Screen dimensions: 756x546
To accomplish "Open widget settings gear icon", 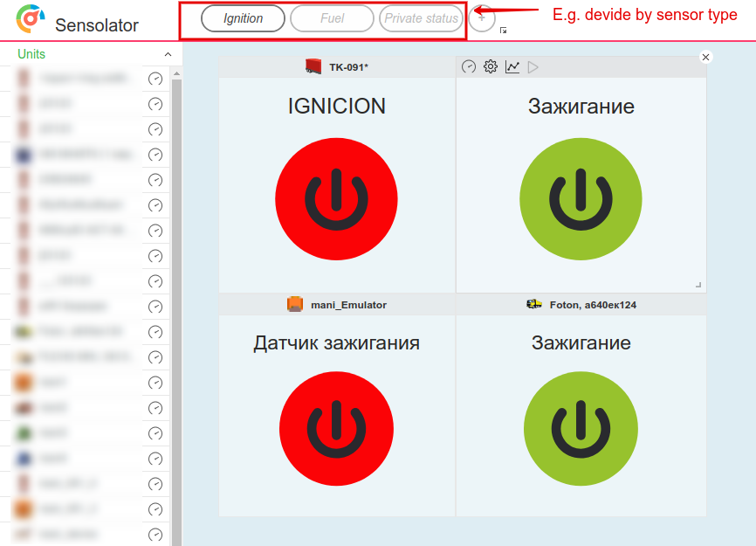I will click(491, 66).
